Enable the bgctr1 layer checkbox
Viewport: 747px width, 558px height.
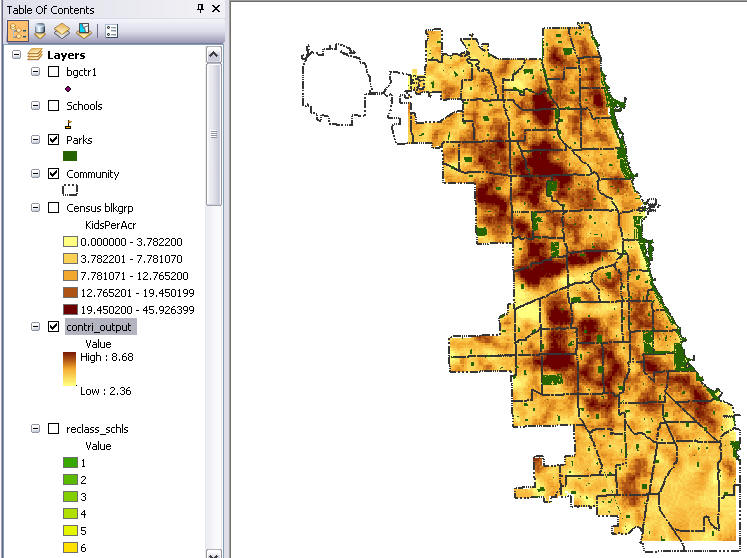coord(54,71)
